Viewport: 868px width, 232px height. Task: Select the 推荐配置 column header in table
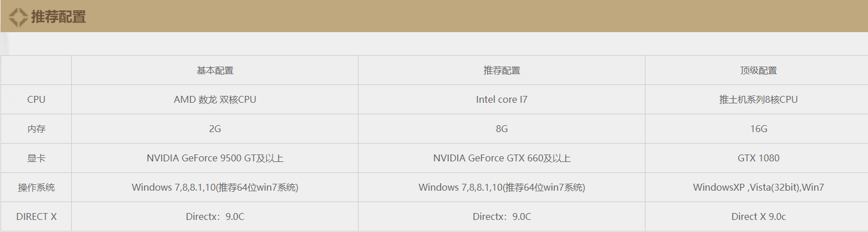click(502, 71)
